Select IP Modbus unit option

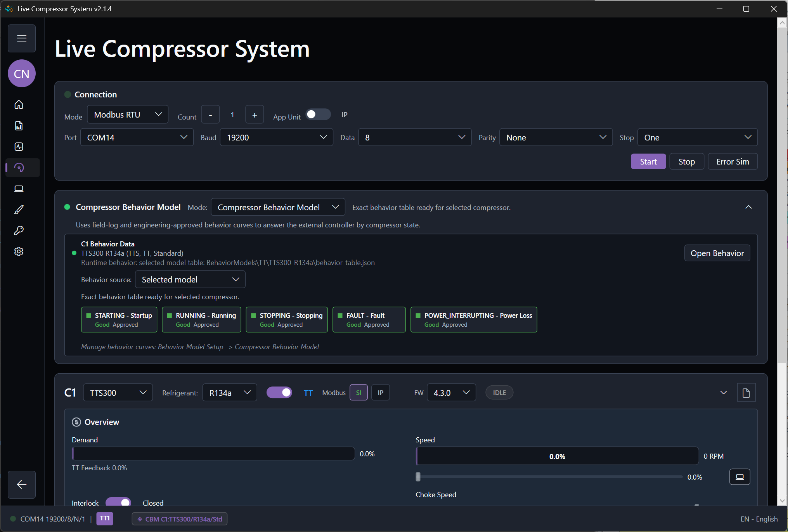point(381,393)
